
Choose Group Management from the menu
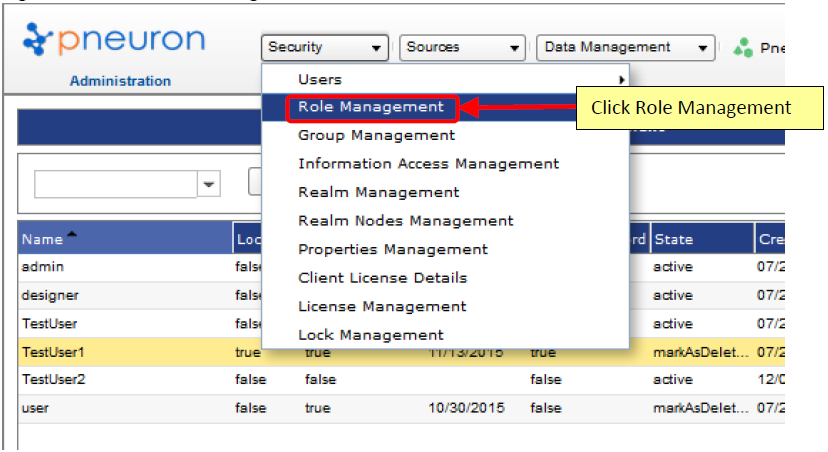pos(376,136)
